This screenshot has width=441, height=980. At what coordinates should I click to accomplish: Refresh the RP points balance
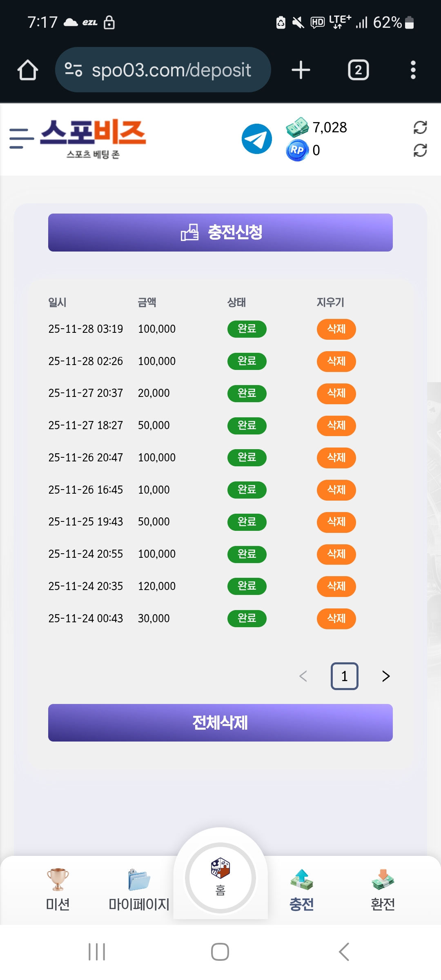[420, 150]
